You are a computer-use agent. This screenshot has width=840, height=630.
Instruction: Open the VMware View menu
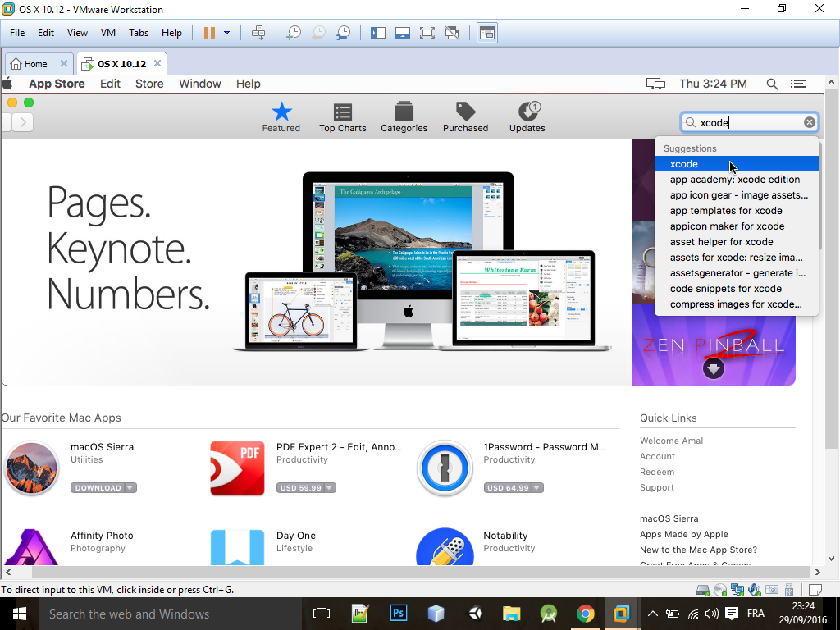pos(77,33)
